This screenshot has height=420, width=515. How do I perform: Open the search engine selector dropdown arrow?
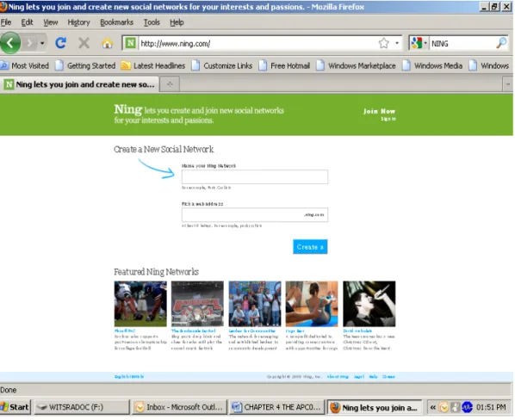click(425, 43)
